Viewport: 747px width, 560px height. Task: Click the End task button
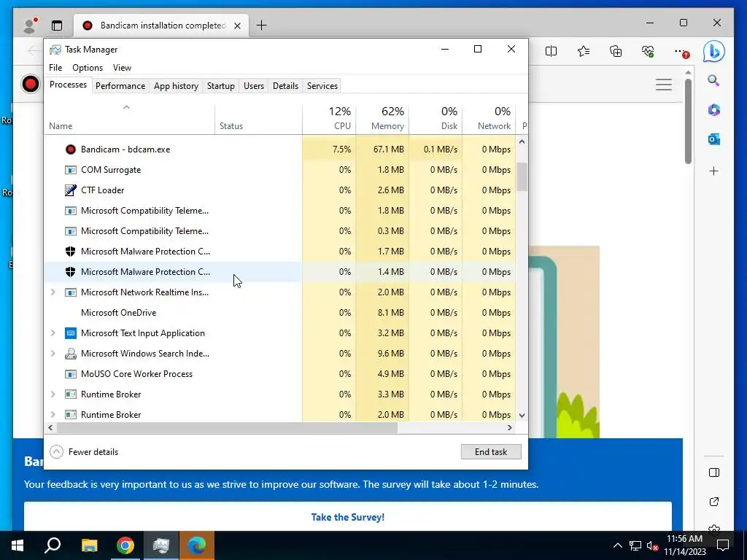(x=491, y=452)
